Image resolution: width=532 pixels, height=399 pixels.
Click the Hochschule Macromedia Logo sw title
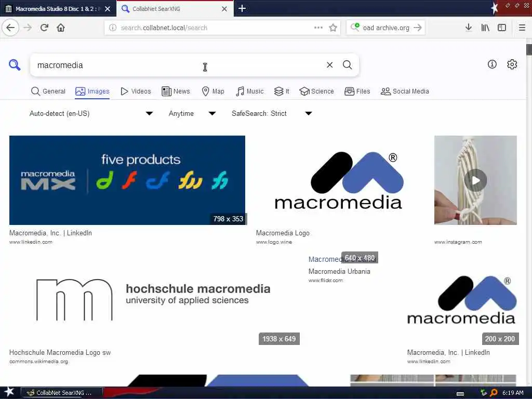tap(60, 353)
